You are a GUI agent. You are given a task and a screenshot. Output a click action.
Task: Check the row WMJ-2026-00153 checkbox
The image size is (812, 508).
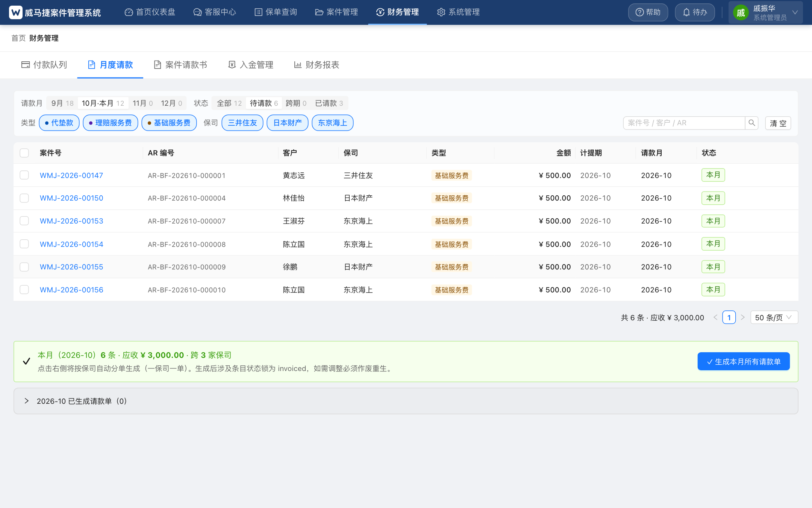point(24,221)
